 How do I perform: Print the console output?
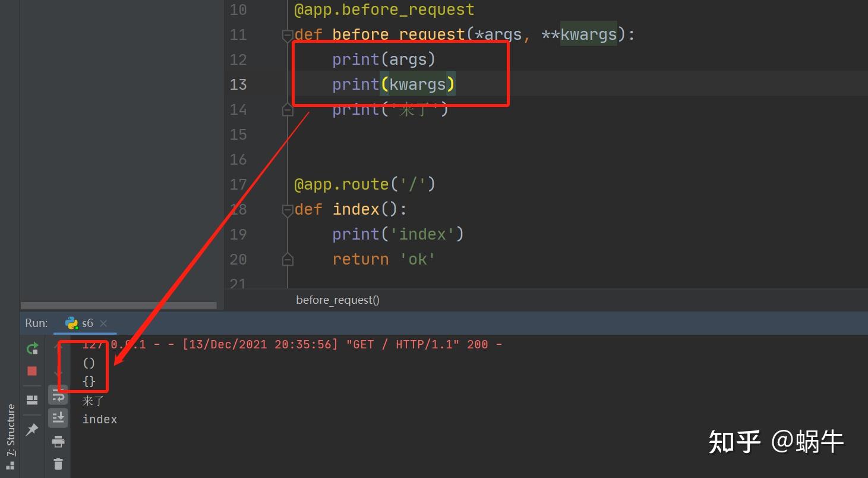click(x=58, y=442)
